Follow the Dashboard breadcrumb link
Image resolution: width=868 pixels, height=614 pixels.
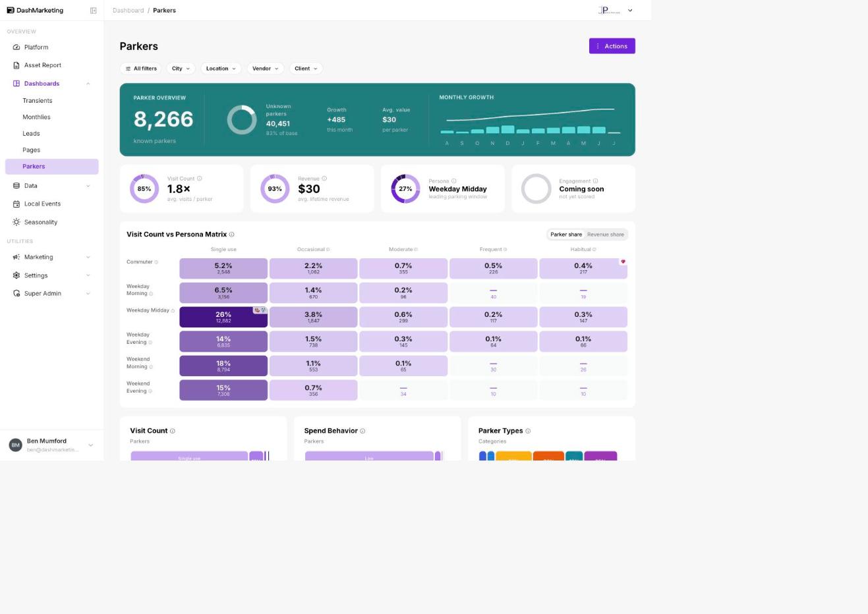coord(128,11)
